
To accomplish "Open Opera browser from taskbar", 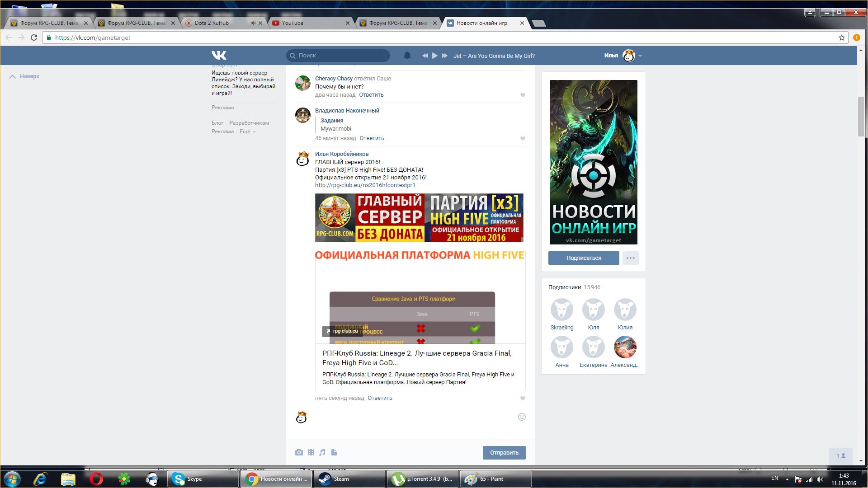I will pyautogui.click(x=96, y=479).
